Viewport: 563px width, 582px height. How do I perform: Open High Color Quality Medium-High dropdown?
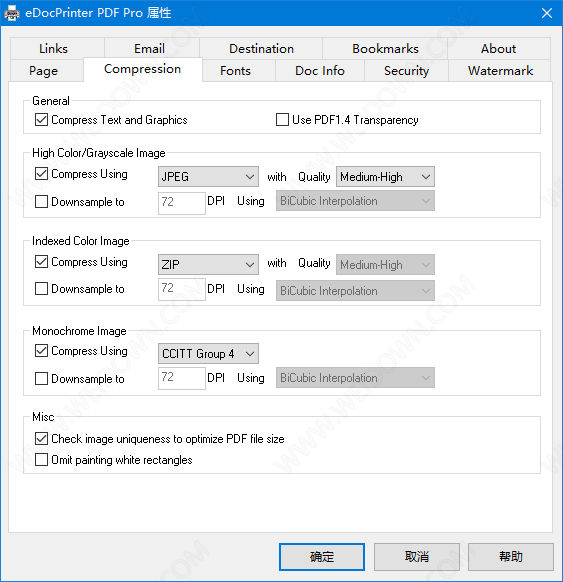385,176
